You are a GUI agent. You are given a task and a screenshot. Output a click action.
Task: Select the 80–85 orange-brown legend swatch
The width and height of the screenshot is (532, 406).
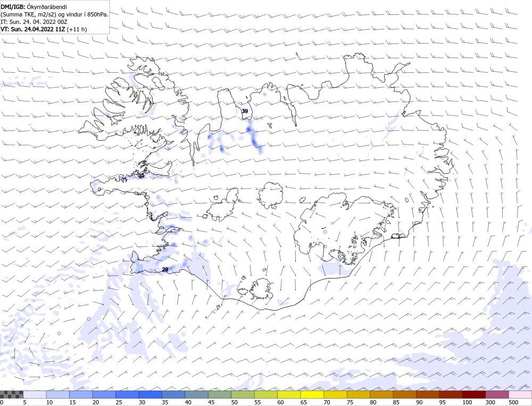tap(381, 394)
